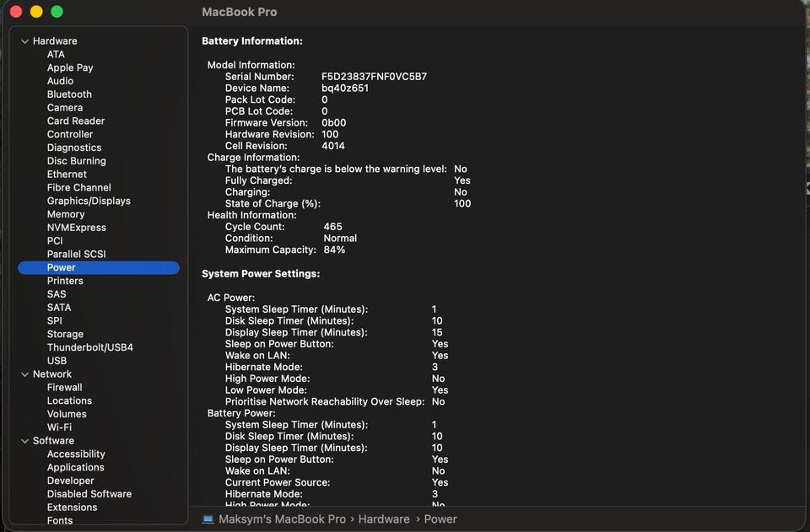The height and width of the screenshot is (532, 810).
Task: Click Maksym's MacBook Pro in path bar
Action: (282, 519)
